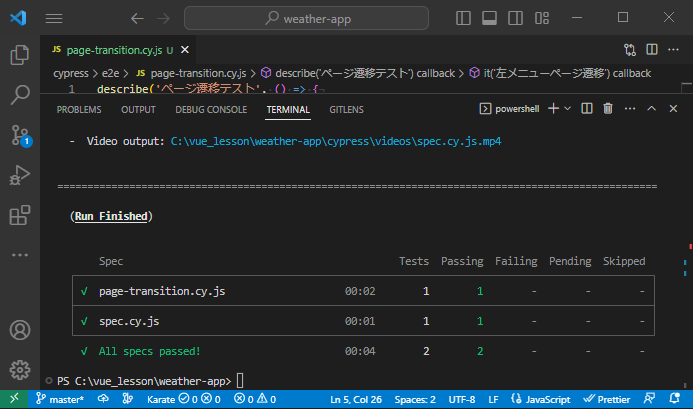This screenshot has height=409, width=693.
Task: Open the Search view in activity bar
Action: click(x=19, y=95)
